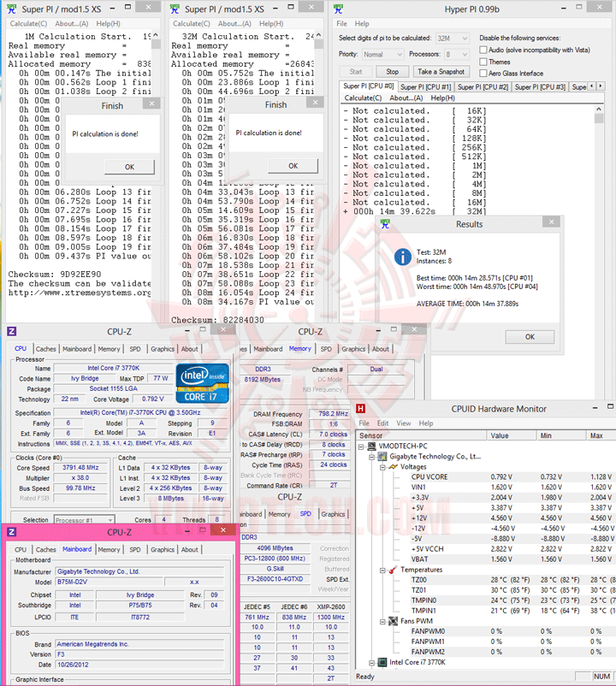This screenshot has height=686, width=616.
Task: Toggle the Aero Glass Interface checkbox
Action: click(x=483, y=74)
